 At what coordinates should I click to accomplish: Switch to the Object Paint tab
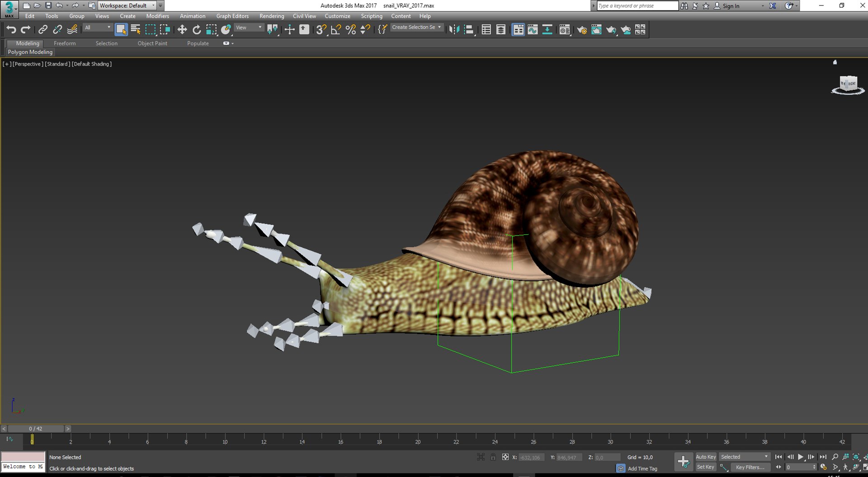coord(152,43)
